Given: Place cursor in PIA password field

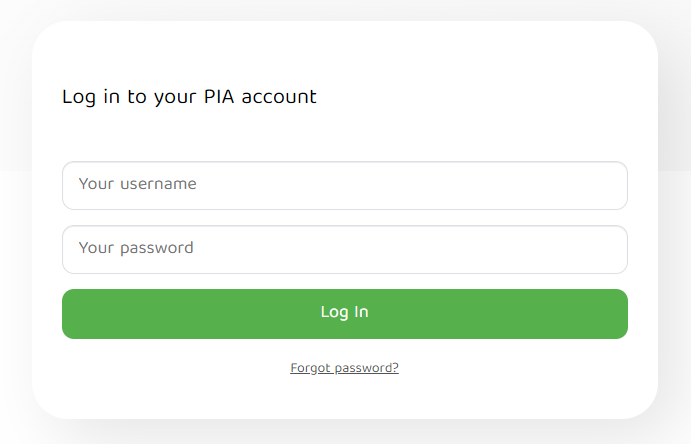Looking at the screenshot, I should click(344, 249).
